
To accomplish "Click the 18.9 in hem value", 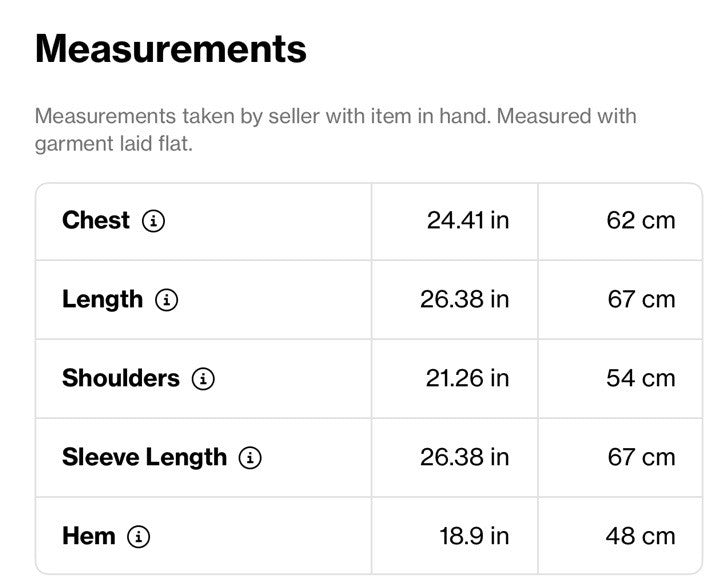I will coord(474,536).
